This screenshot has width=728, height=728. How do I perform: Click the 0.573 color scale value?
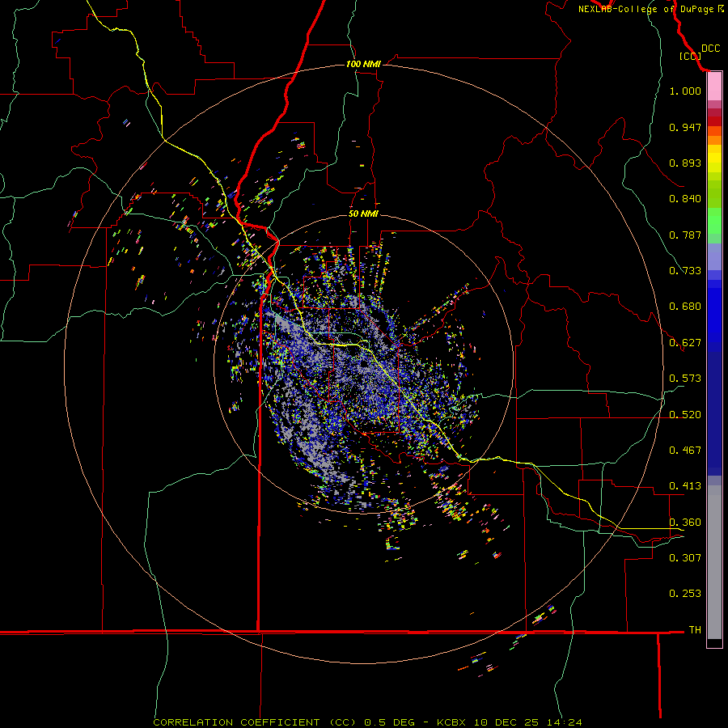(x=685, y=379)
